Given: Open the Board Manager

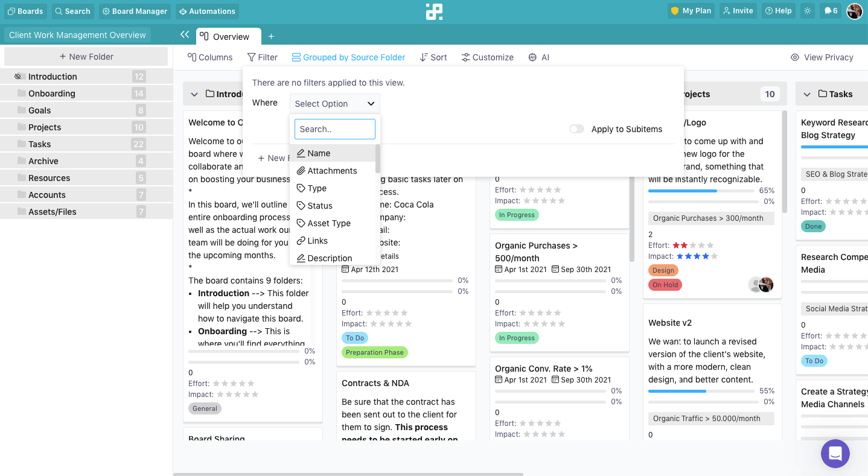Looking at the screenshot, I should [x=135, y=11].
